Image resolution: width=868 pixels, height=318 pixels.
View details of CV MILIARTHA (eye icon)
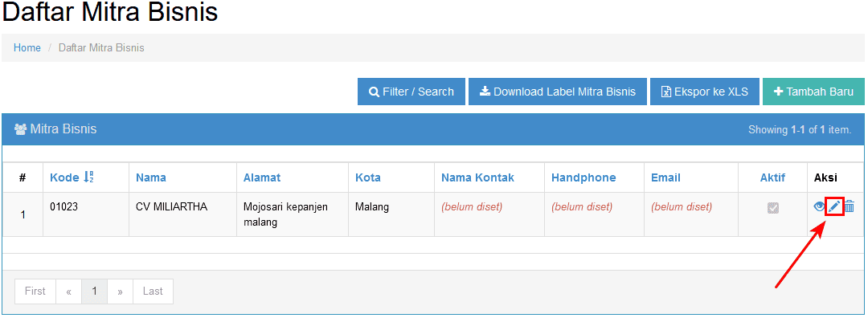(x=819, y=207)
